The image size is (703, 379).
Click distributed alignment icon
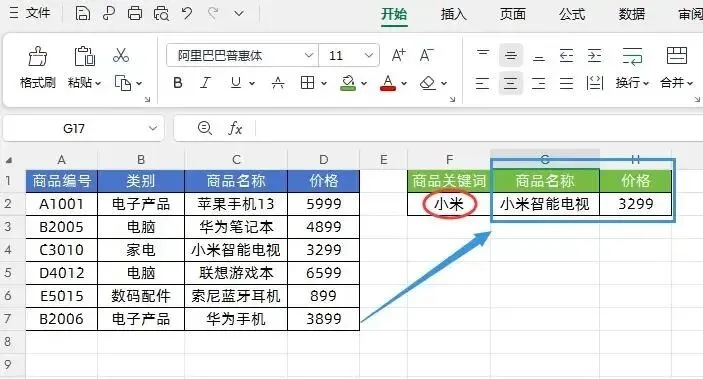coord(595,83)
